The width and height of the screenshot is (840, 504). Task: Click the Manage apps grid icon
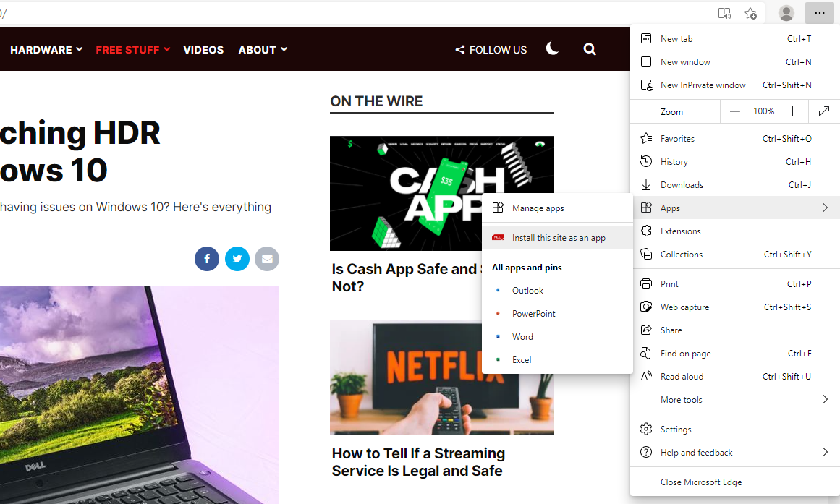[498, 208]
